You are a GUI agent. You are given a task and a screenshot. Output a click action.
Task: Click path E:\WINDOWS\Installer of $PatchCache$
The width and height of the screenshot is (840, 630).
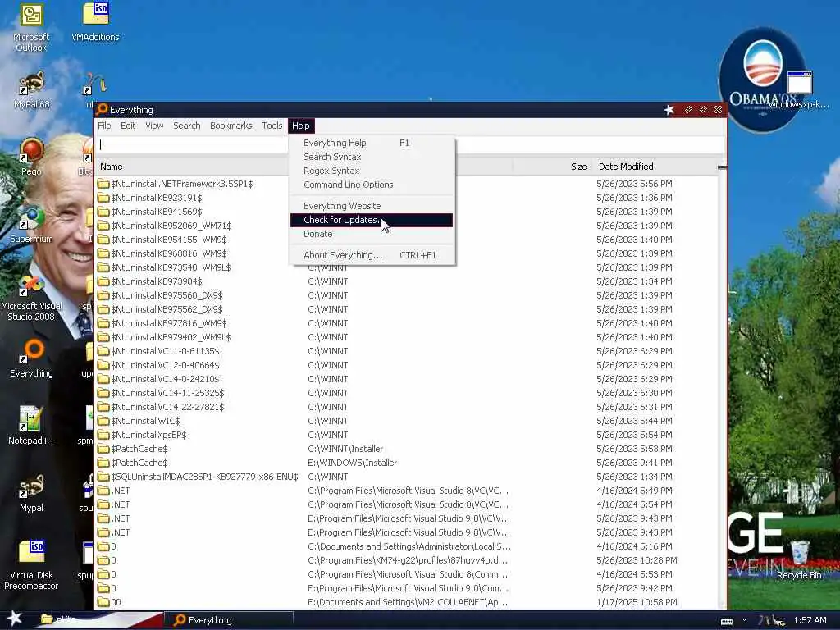[353, 463]
